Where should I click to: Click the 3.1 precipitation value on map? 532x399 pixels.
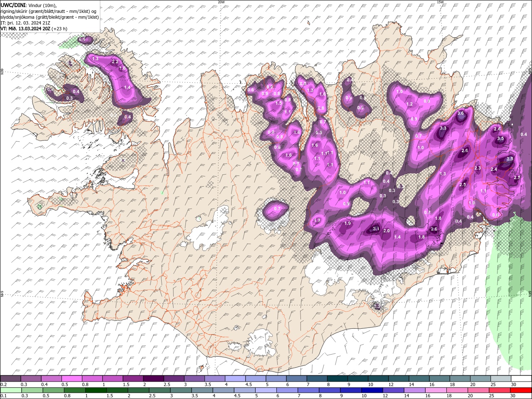pos(376,229)
